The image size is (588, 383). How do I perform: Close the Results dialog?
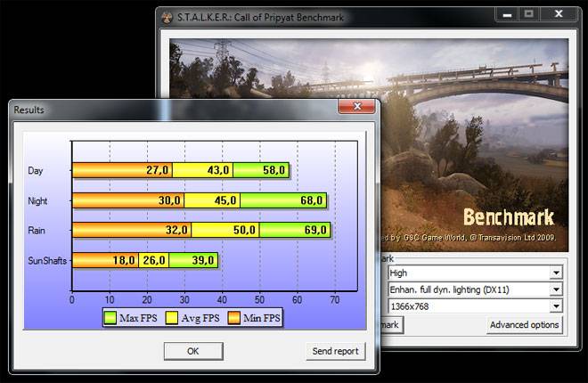[356, 106]
